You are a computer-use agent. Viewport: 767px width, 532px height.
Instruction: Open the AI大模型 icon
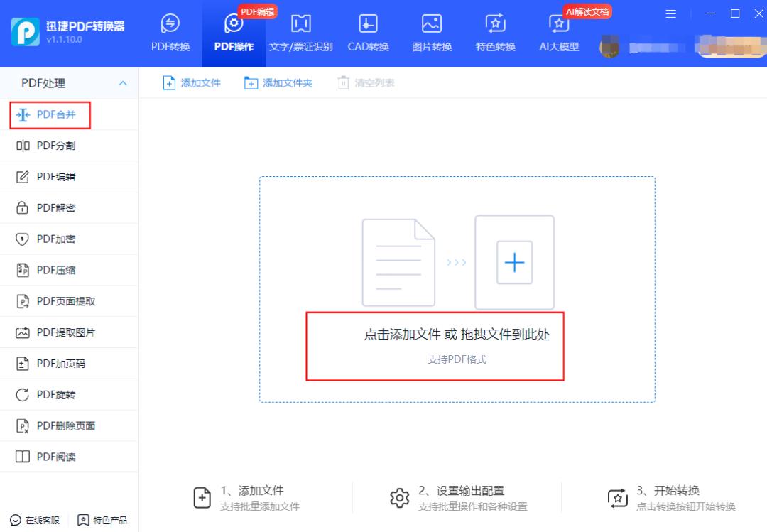559,24
